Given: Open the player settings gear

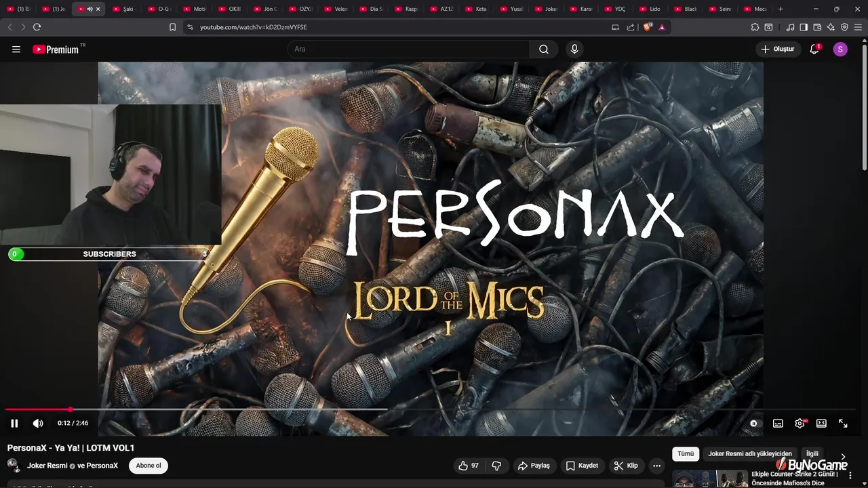Looking at the screenshot, I should tap(800, 423).
